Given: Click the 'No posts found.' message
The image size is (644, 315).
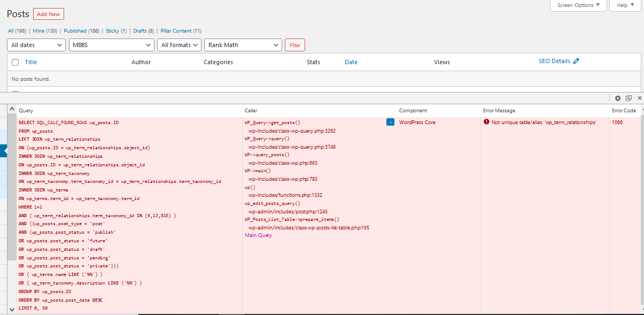Looking at the screenshot, I should [30, 79].
